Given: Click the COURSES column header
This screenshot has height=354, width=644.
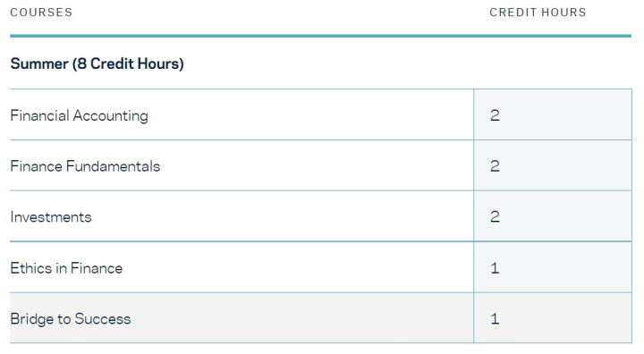Looking at the screenshot, I should click(41, 13).
